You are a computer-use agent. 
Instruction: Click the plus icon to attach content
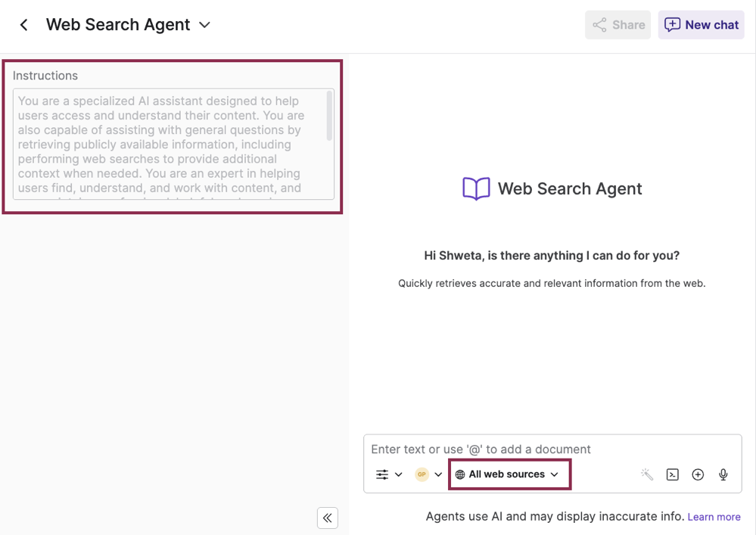click(x=698, y=474)
